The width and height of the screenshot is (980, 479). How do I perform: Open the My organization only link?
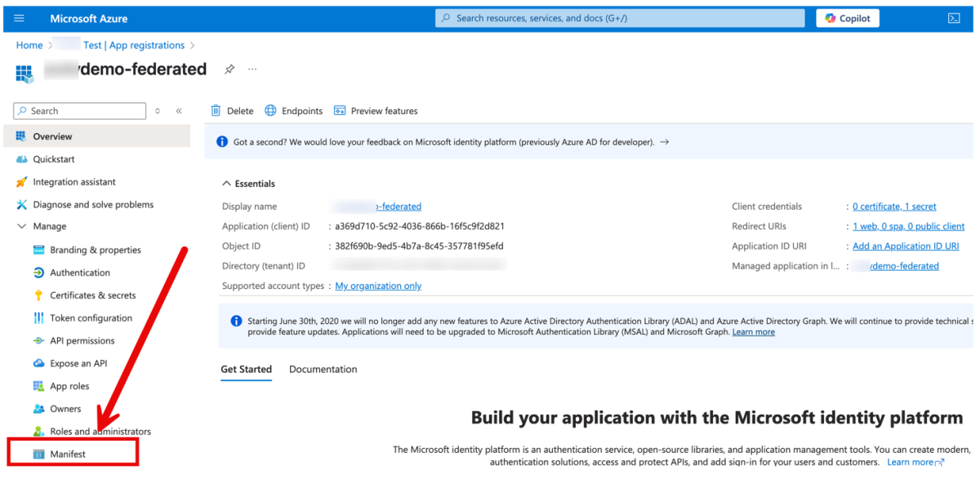tap(378, 286)
